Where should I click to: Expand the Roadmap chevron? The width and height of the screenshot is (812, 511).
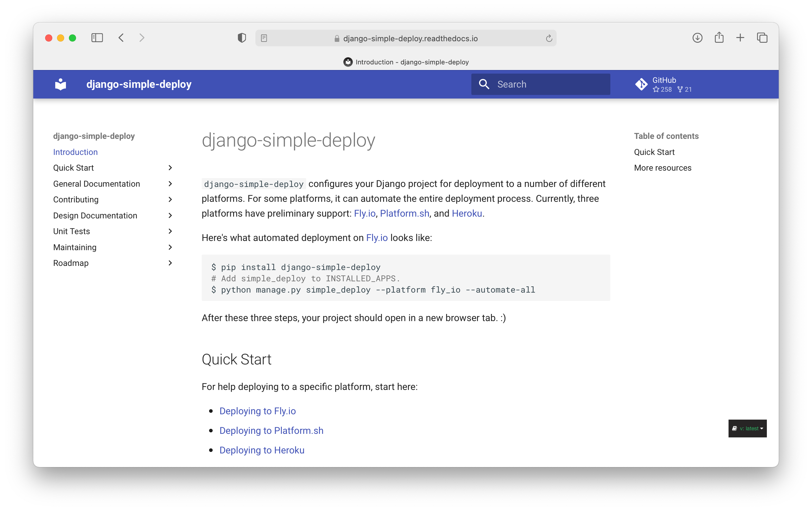coord(170,263)
